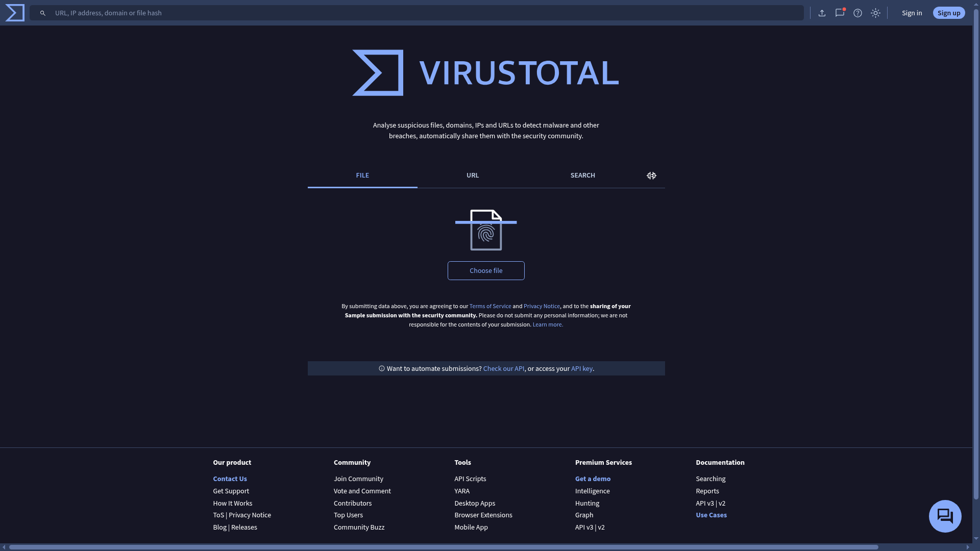980x551 pixels.
Task: Click the large VirusTotal logo banner
Action: pyautogui.click(x=485, y=73)
